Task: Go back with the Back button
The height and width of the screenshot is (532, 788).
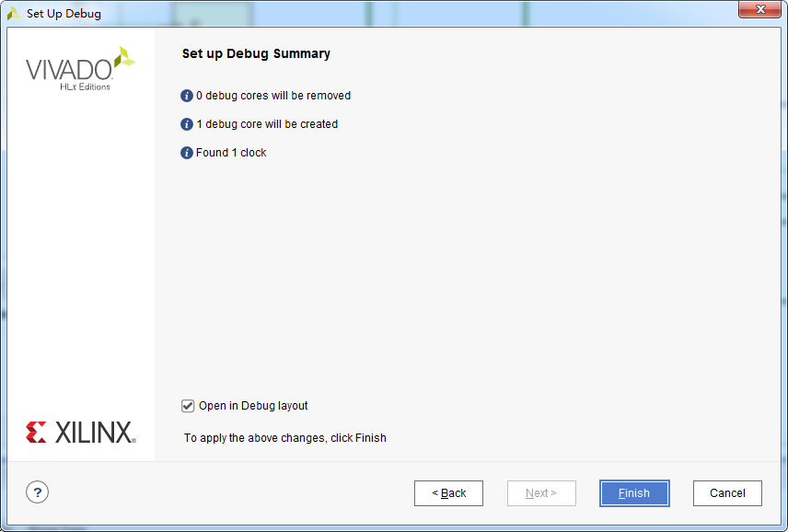Action: (x=448, y=493)
